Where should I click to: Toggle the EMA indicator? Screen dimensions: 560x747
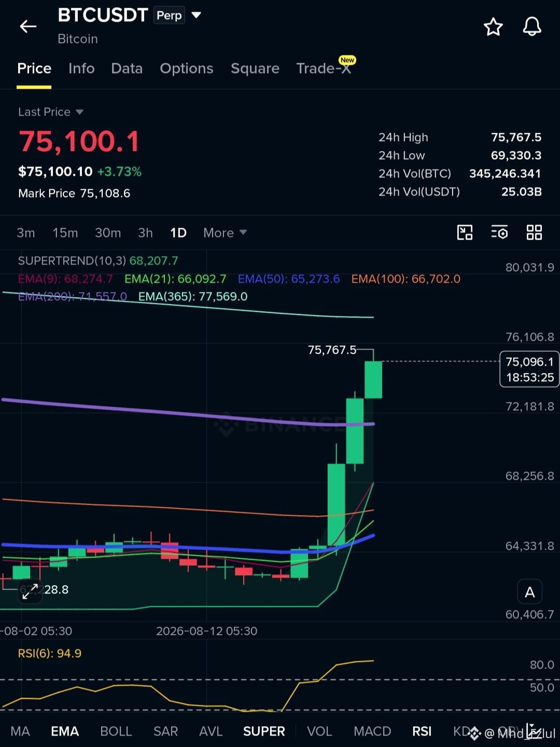click(x=65, y=731)
